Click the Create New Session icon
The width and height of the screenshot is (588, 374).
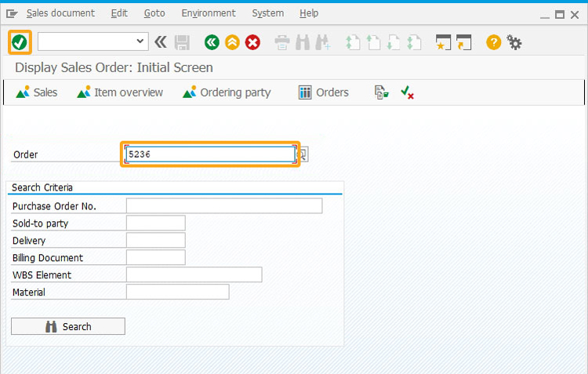pos(443,42)
